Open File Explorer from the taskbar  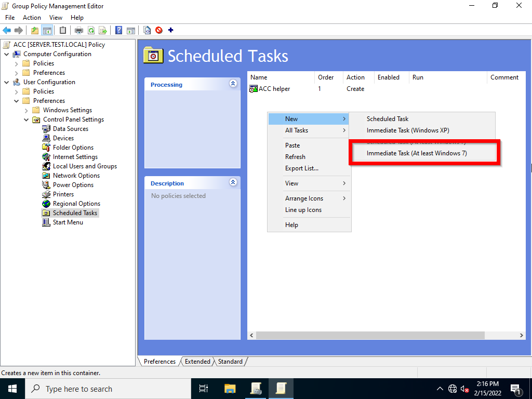point(230,389)
